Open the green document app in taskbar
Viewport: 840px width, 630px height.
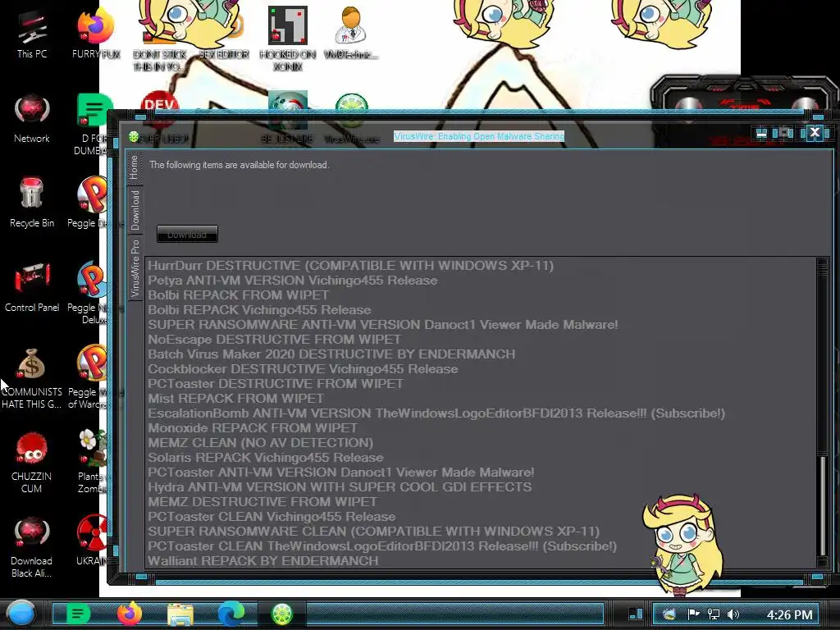coord(78,614)
